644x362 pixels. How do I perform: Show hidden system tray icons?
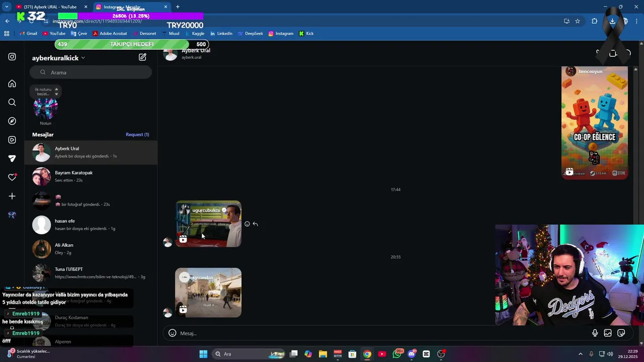[x=580, y=354]
